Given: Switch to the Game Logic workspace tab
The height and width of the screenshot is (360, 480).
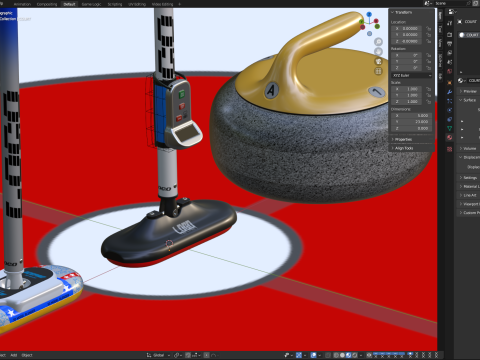Looking at the screenshot, I should point(91,4).
